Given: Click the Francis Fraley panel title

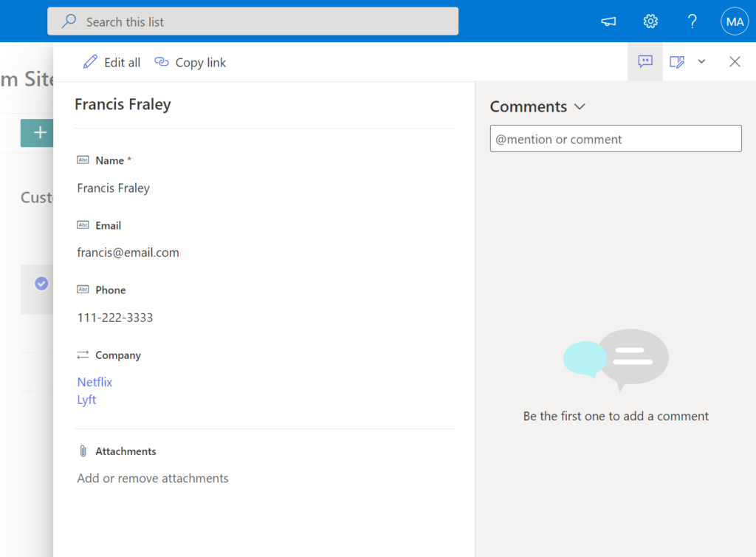Looking at the screenshot, I should [x=123, y=104].
